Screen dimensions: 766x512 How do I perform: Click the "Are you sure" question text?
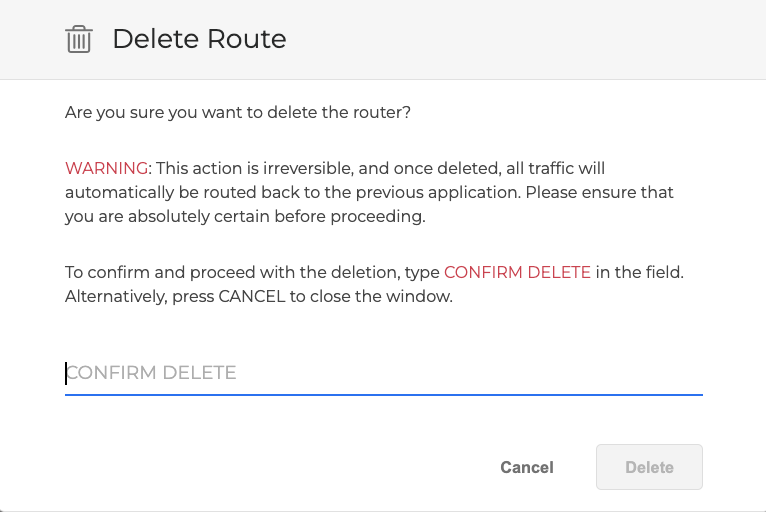[238, 113]
